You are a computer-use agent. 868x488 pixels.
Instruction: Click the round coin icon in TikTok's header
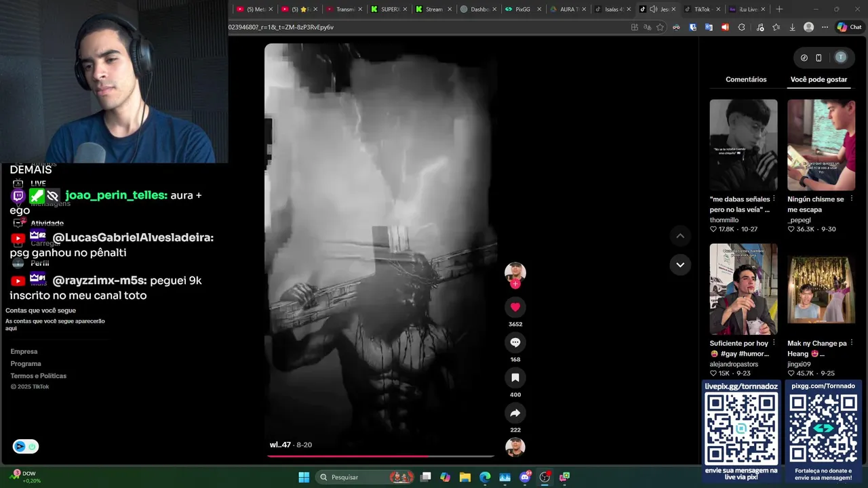804,58
